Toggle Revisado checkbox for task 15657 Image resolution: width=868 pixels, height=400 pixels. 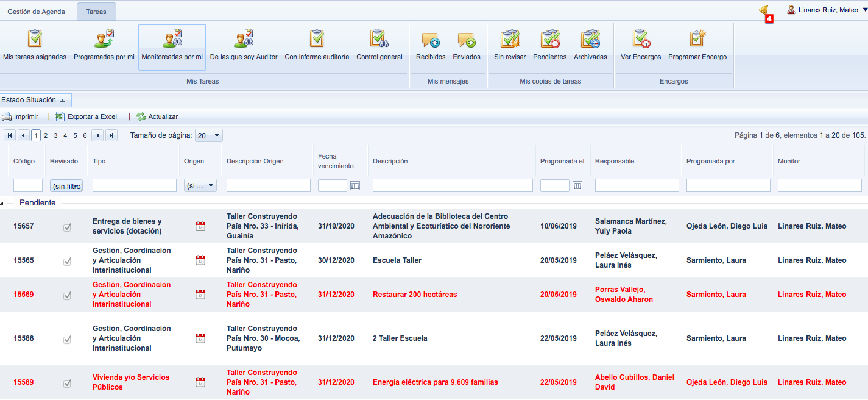[x=67, y=227]
